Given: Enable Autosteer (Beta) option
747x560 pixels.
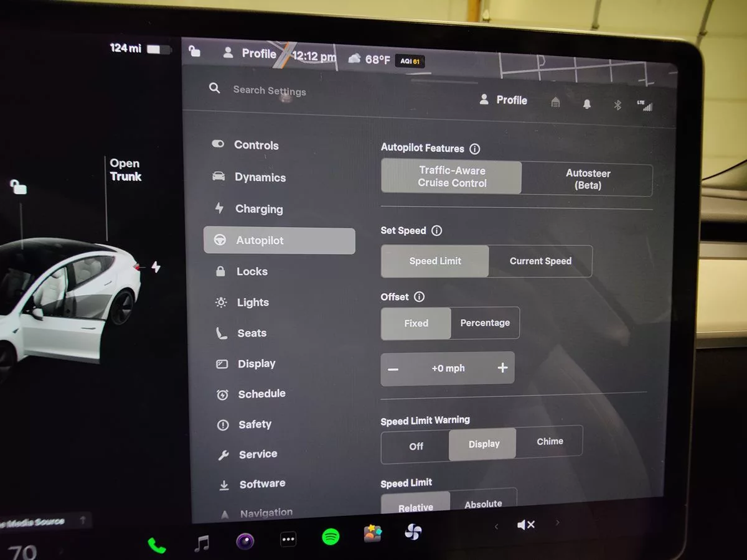Looking at the screenshot, I should 588,179.
